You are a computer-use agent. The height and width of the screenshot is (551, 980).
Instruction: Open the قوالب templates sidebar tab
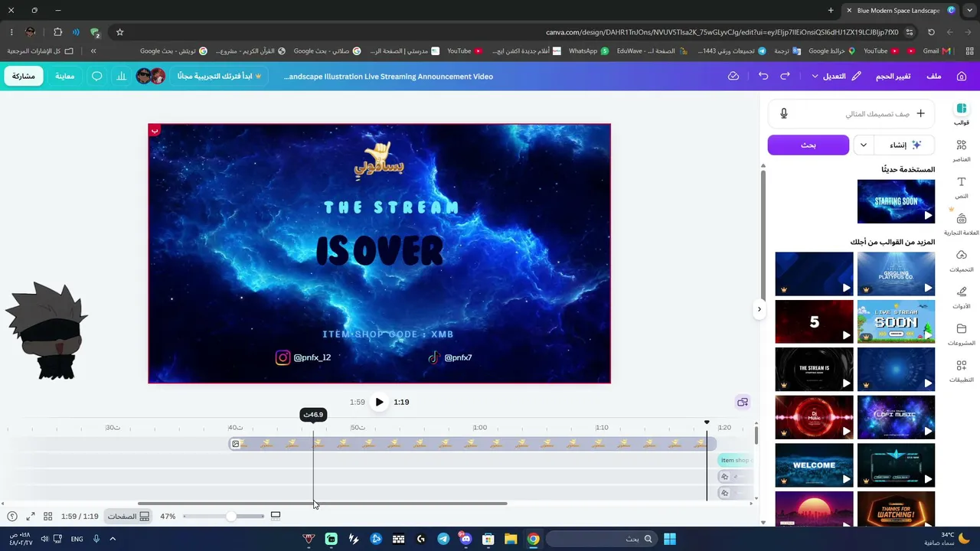pos(961,114)
